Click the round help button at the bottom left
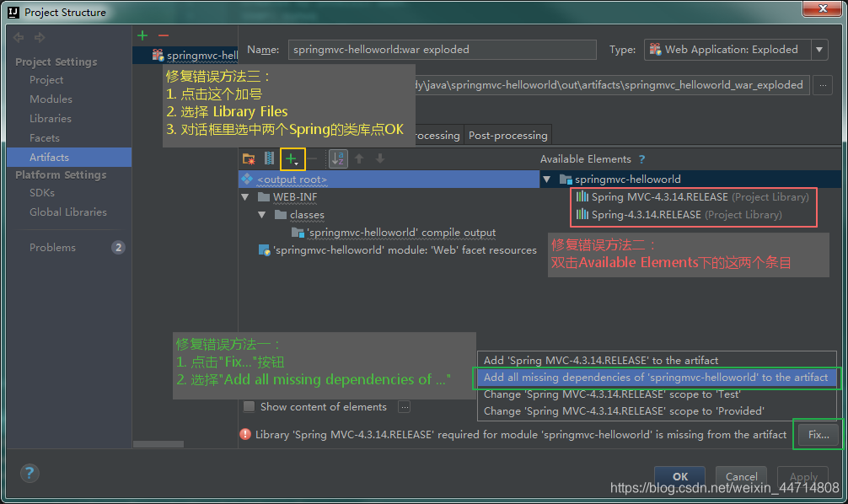848x504 pixels. click(30, 473)
